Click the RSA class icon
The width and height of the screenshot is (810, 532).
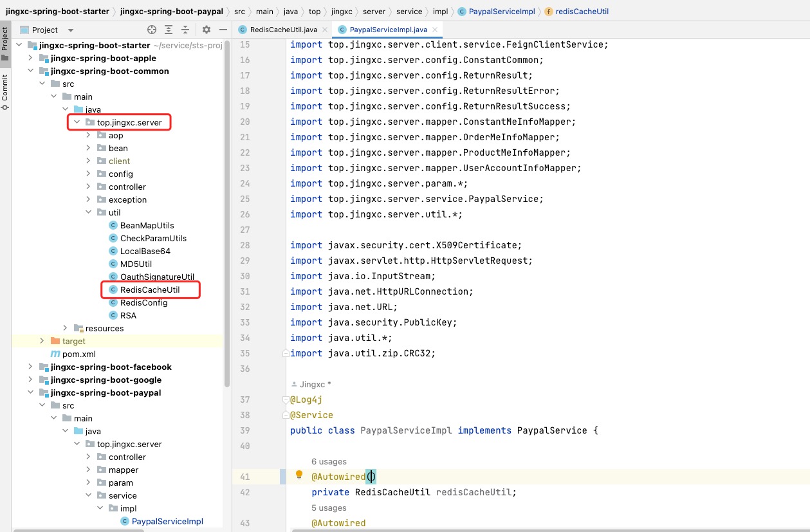point(113,315)
